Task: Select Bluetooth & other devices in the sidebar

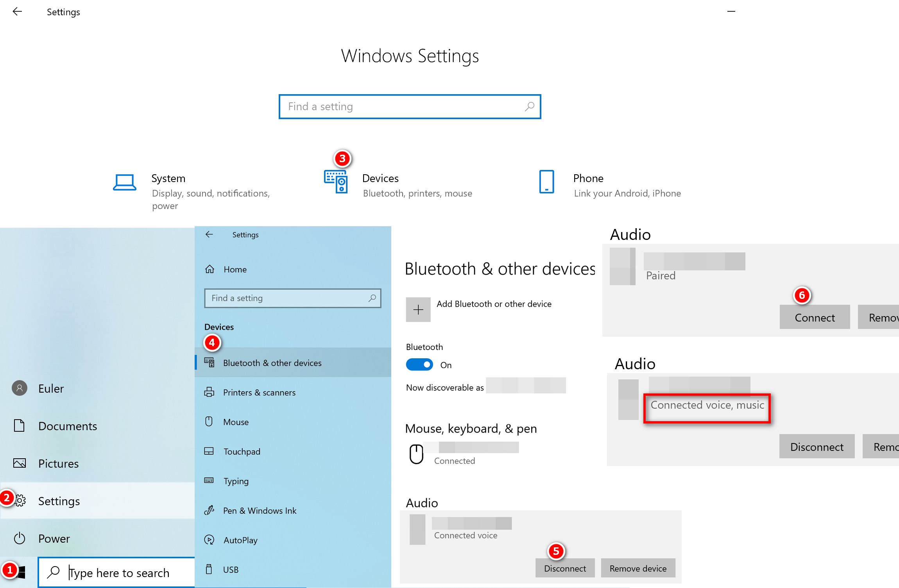Action: click(x=293, y=363)
